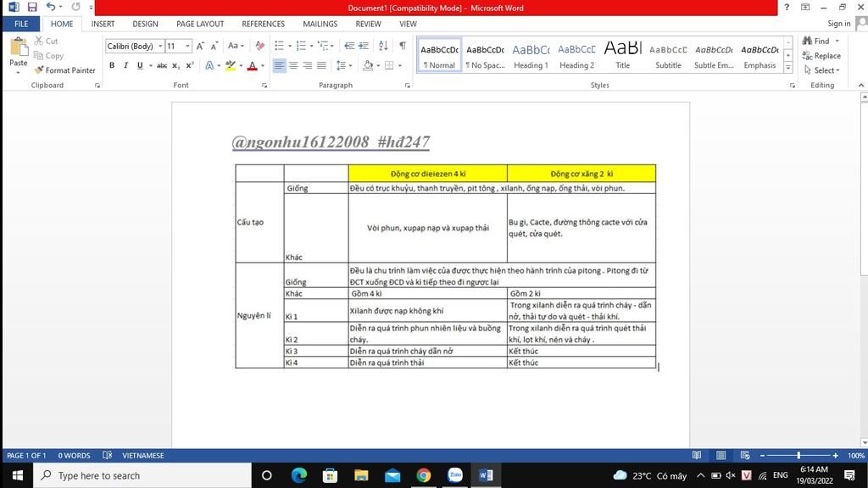
Task: Open File Explorer from taskbar
Action: coord(361,475)
